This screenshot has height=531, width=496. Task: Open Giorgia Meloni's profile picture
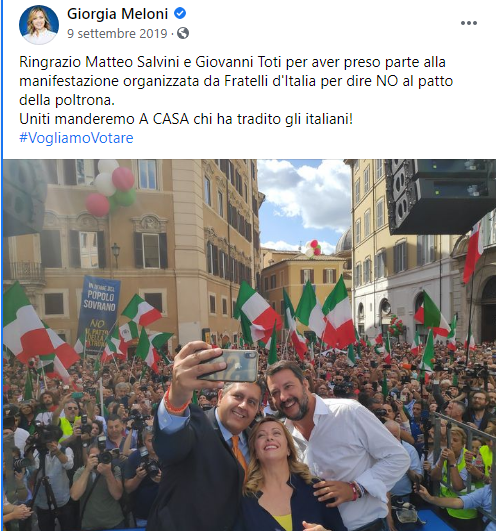point(39,24)
